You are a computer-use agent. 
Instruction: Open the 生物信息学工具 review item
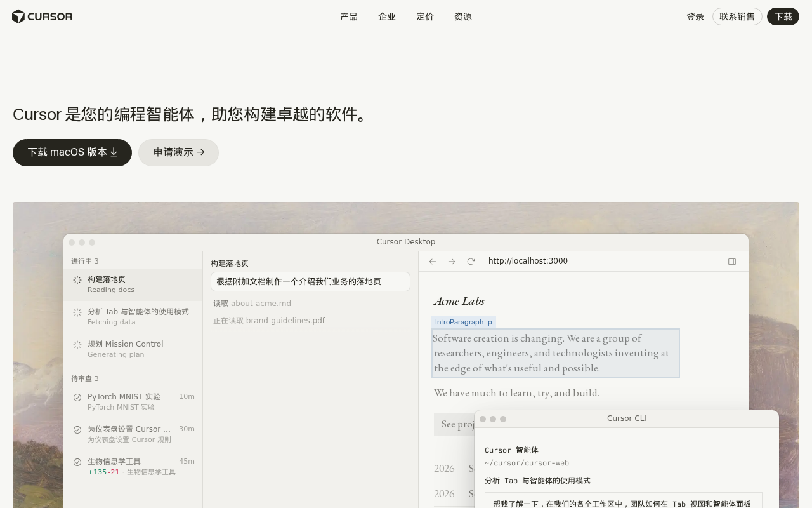click(x=133, y=467)
